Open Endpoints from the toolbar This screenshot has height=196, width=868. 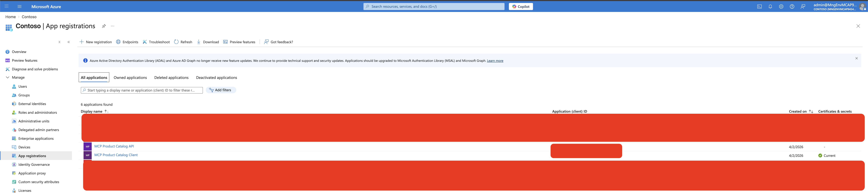coord(127,42)
